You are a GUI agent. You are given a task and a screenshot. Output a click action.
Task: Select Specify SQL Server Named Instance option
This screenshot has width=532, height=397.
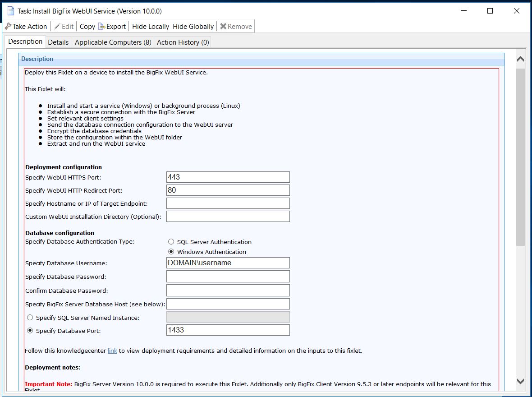point(30,317)
